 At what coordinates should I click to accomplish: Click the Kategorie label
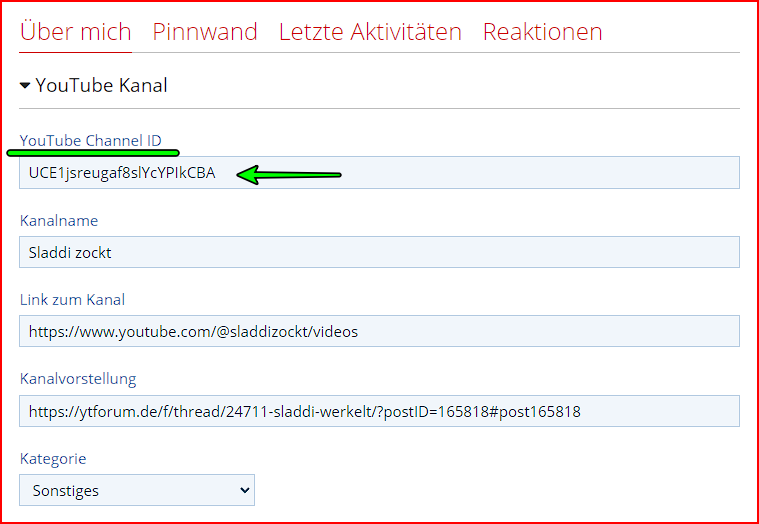53,458
